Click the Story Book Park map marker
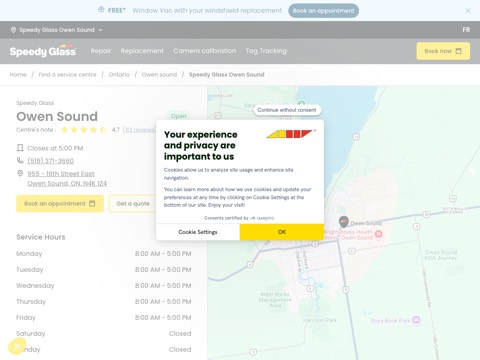The image size is (480, 360). 416,320
